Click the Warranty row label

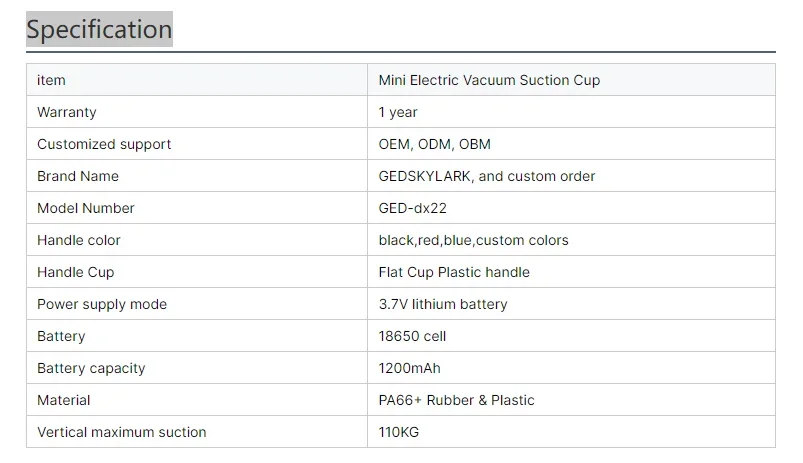[x=67, y=112]
